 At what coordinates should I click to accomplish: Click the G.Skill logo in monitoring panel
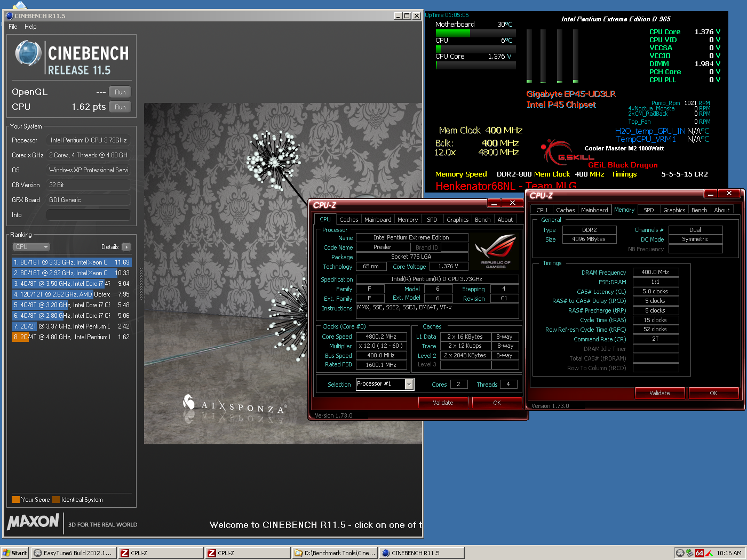tap(567, 153)
